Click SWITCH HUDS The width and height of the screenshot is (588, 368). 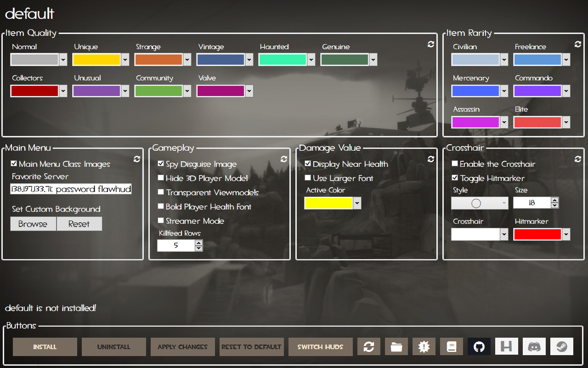click(x=320, y=346)
